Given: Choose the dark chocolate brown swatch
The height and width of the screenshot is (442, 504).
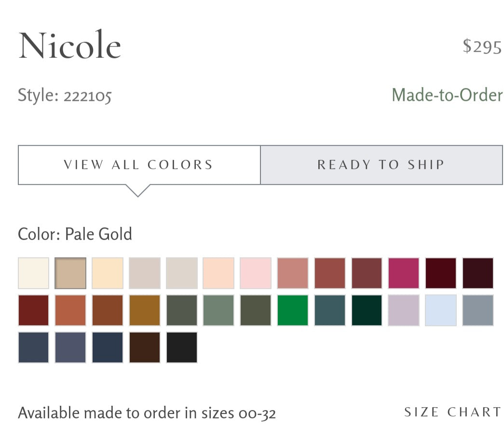Looking at the screenshot, I should 145,348.
